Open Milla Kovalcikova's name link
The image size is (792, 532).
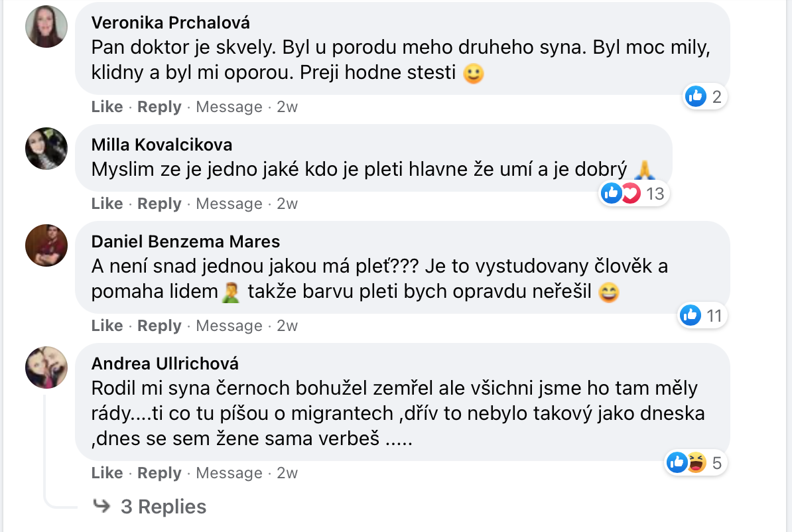click(162, 145)
